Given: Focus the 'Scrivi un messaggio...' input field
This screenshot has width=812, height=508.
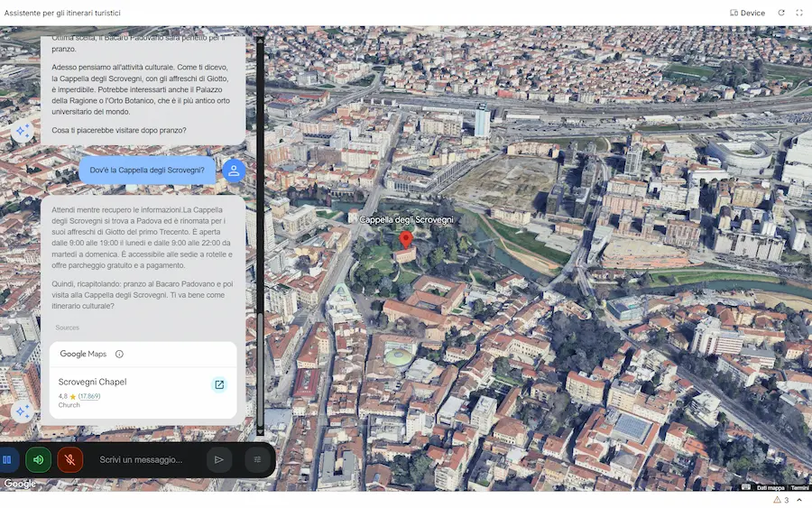Looking at the screenshot, I should [144, 459].
